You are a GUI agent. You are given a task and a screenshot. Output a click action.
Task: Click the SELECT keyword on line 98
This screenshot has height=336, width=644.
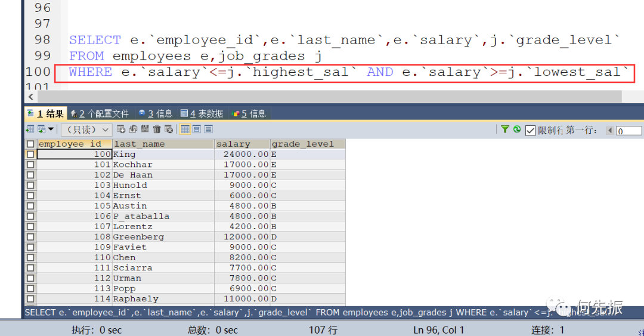95,40
